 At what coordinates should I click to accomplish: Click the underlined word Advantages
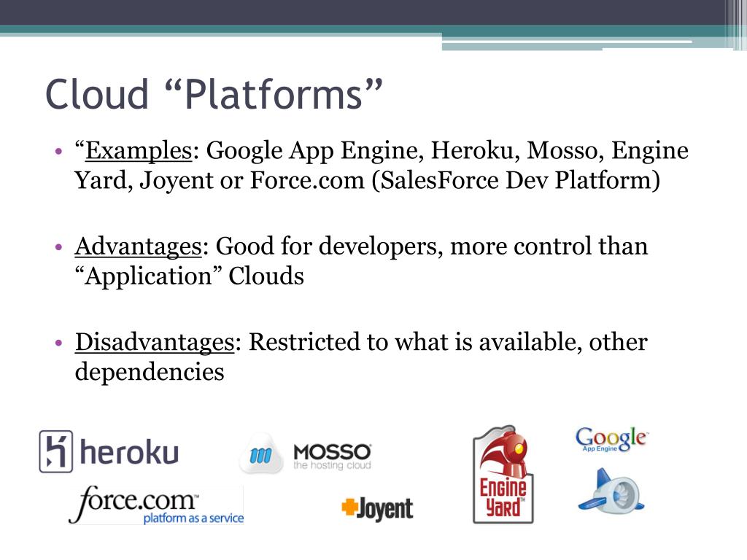tap(138, 247)
